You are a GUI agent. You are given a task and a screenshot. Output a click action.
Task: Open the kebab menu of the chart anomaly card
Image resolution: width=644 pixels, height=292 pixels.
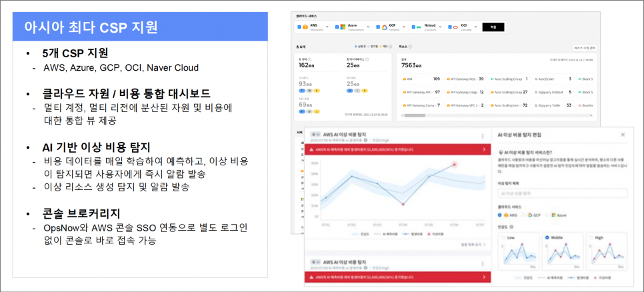[x=483, y=136]
